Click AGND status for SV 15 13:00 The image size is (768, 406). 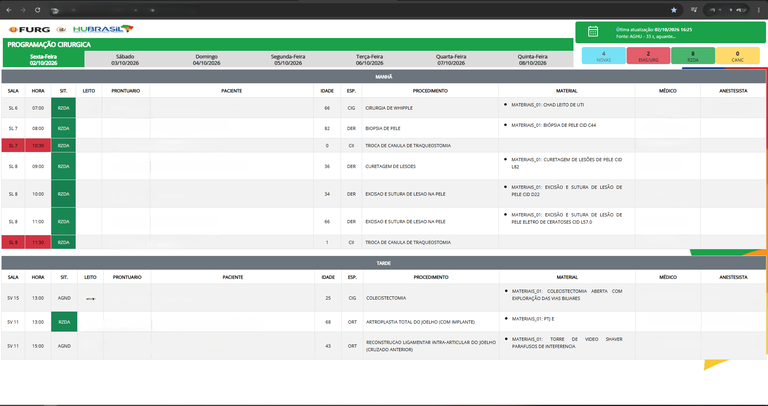tap(64, 298)
